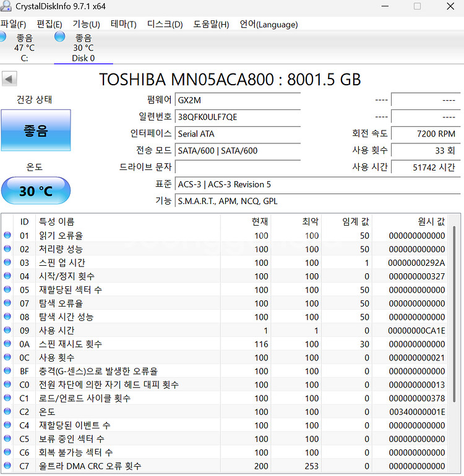Screen dimensions: 464x476
Task: Select 전원 차단에 의한 자기 헤드 대피 횟수 text
Action: coord(108,385)
